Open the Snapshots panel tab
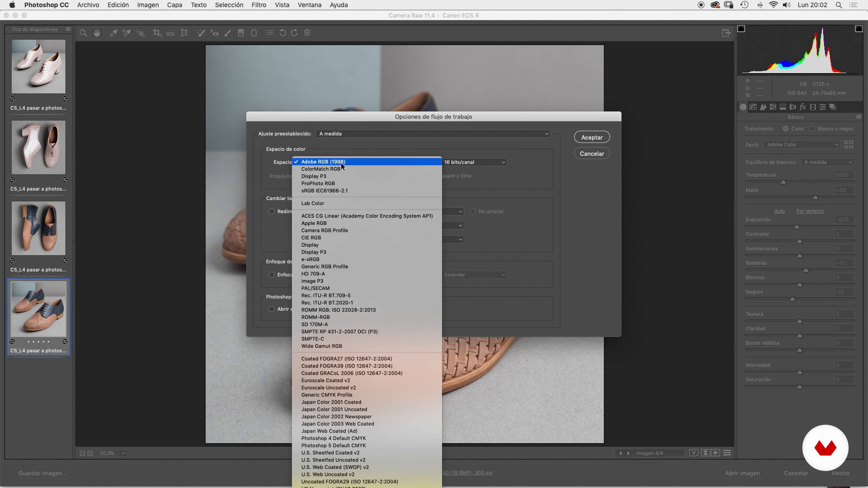This screenshot has height=488, width=868. (x=833, y=107)
